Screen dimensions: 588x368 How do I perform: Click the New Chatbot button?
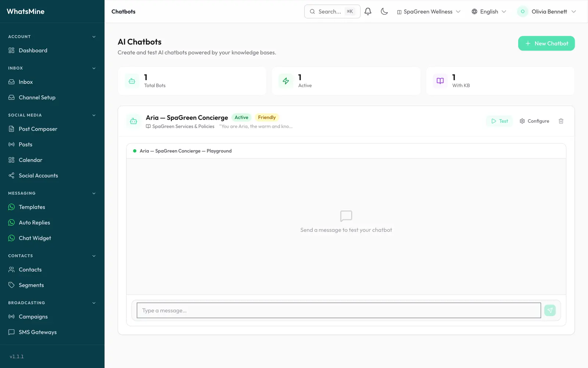(x=546, y=43)
